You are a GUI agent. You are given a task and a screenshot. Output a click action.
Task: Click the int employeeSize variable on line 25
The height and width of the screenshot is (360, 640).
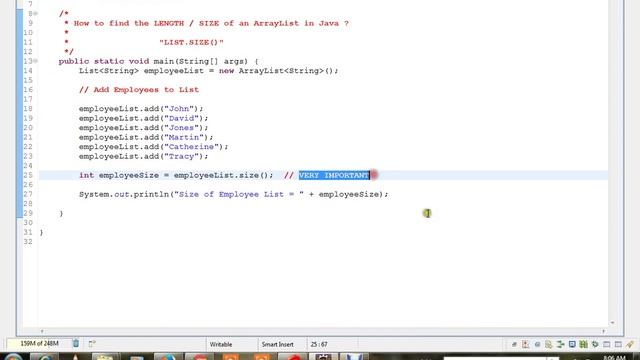[129, 175]
